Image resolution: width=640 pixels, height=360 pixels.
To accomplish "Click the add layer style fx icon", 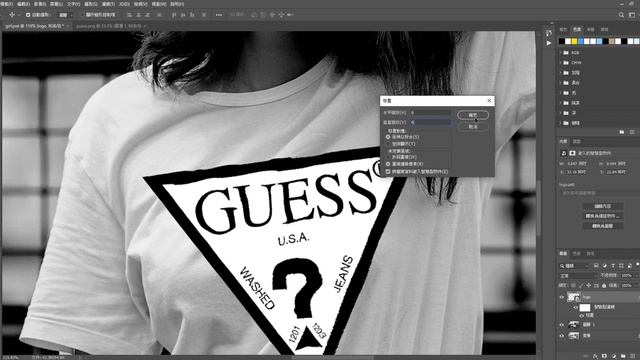I will [x=595, y=356].
